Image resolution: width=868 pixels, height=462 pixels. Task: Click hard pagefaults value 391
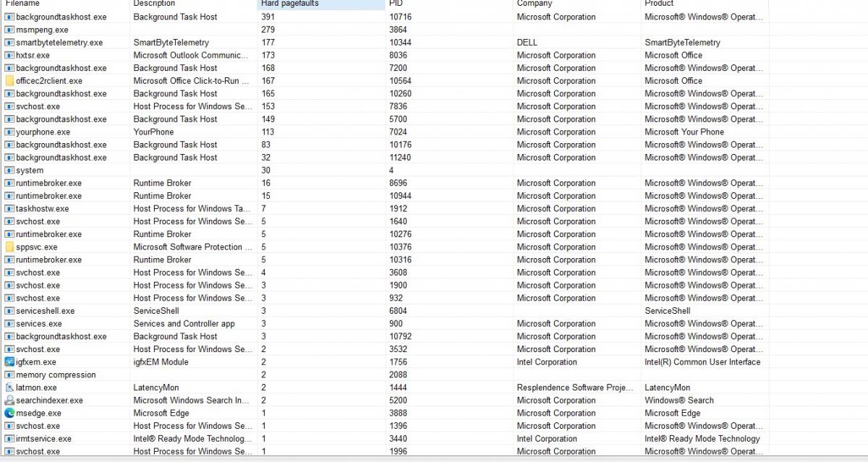click(268, 17)
